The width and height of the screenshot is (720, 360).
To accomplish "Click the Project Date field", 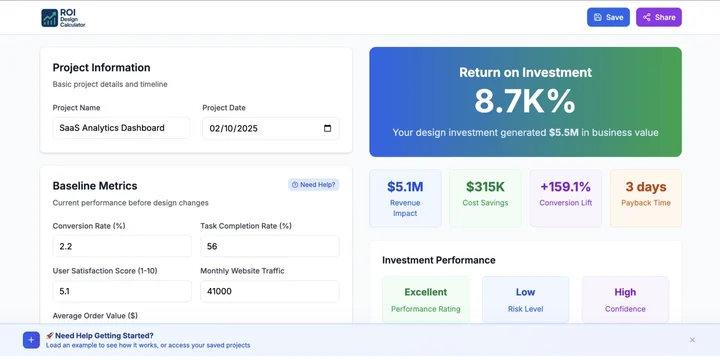I will (270, 128).
